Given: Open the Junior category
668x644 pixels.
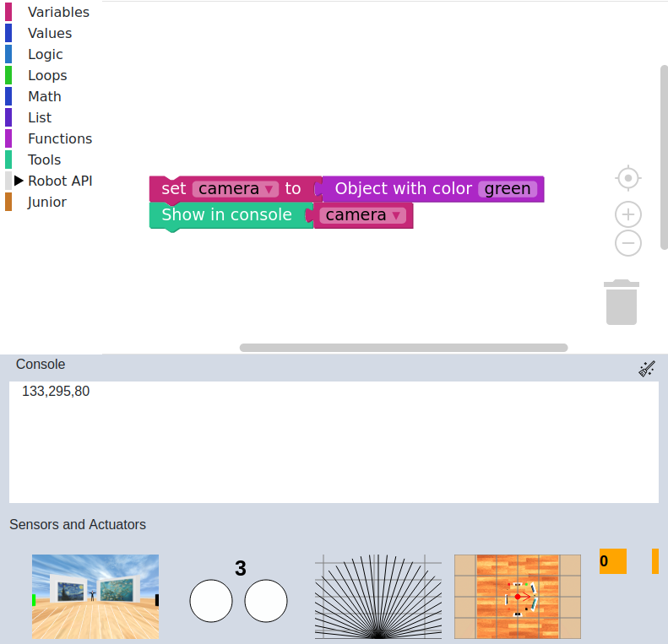Looking at the screenshot, I should pos(46,202).
